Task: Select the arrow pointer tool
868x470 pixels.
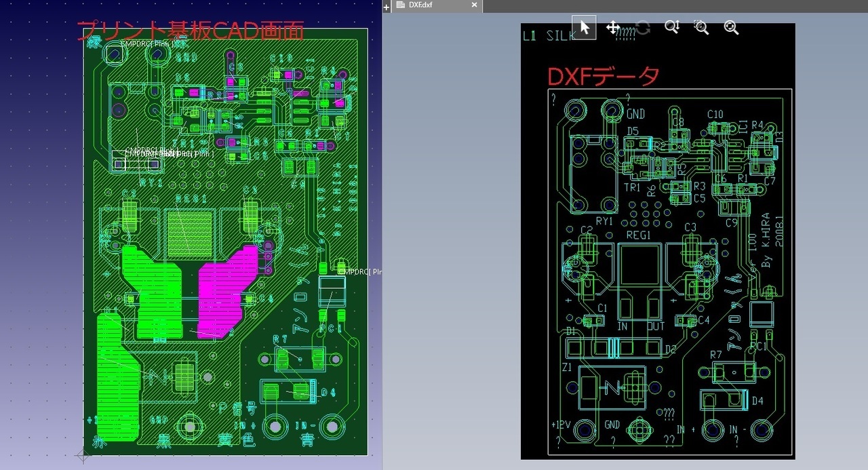Action: point(584,27)
